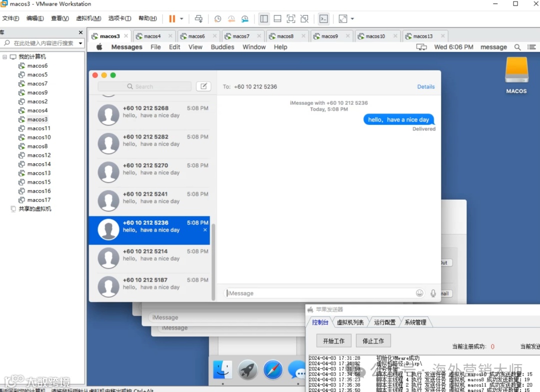
Task: Click the library search input field
Action: pos(43,43)
